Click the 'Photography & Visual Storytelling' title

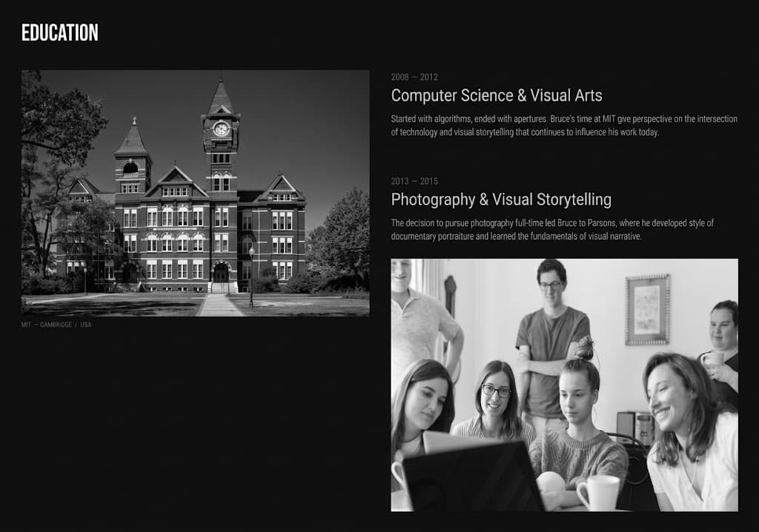[x=501, y=199]
